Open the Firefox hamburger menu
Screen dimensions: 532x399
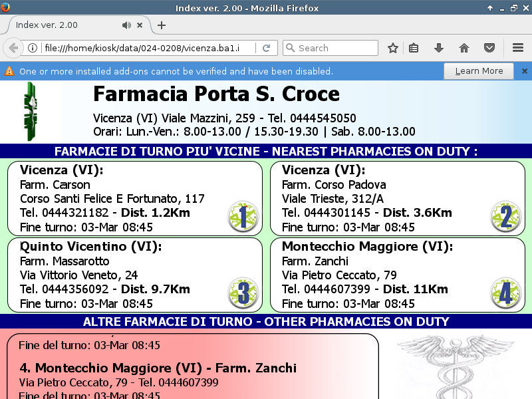pos(518,48)
